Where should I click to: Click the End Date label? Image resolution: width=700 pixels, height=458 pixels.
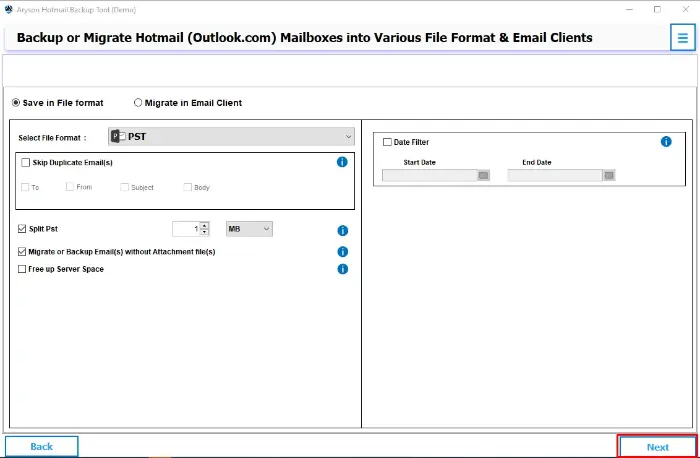point(537,162)
